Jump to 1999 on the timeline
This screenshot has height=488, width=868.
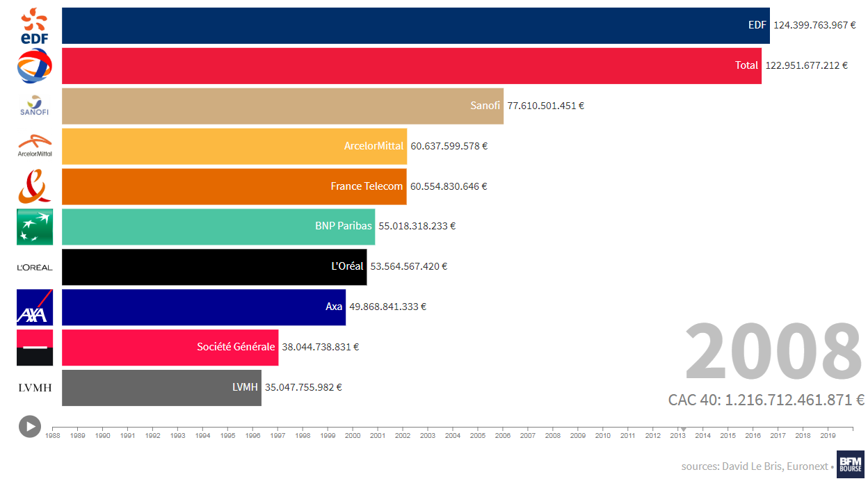328,435
